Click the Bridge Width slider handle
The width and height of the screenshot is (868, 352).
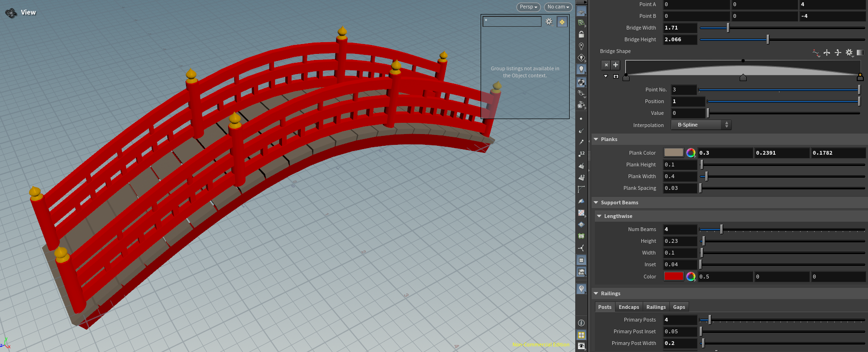[728, 28]
